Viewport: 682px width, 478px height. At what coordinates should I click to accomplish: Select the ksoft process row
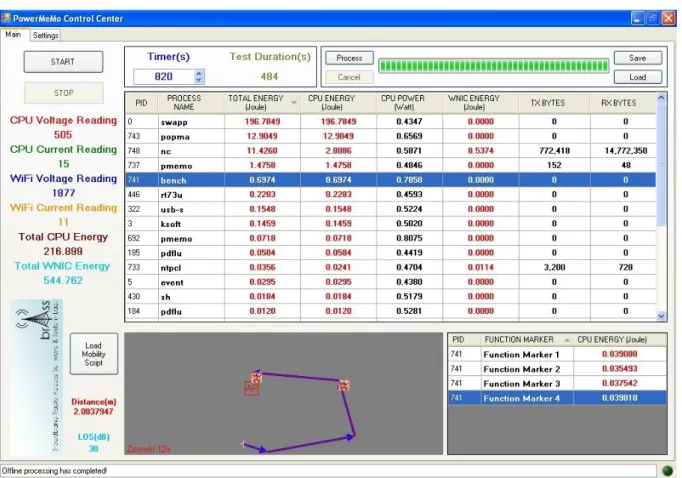pos(391,224)
